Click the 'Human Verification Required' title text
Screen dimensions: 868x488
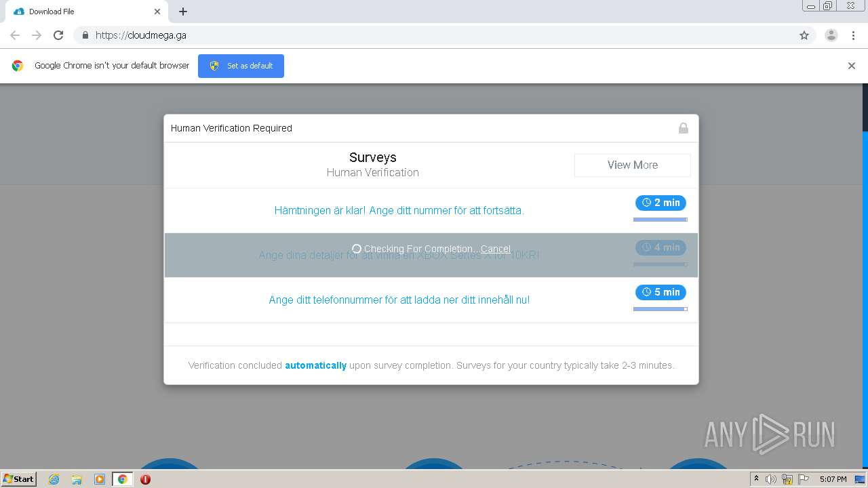tap(231, 128)
